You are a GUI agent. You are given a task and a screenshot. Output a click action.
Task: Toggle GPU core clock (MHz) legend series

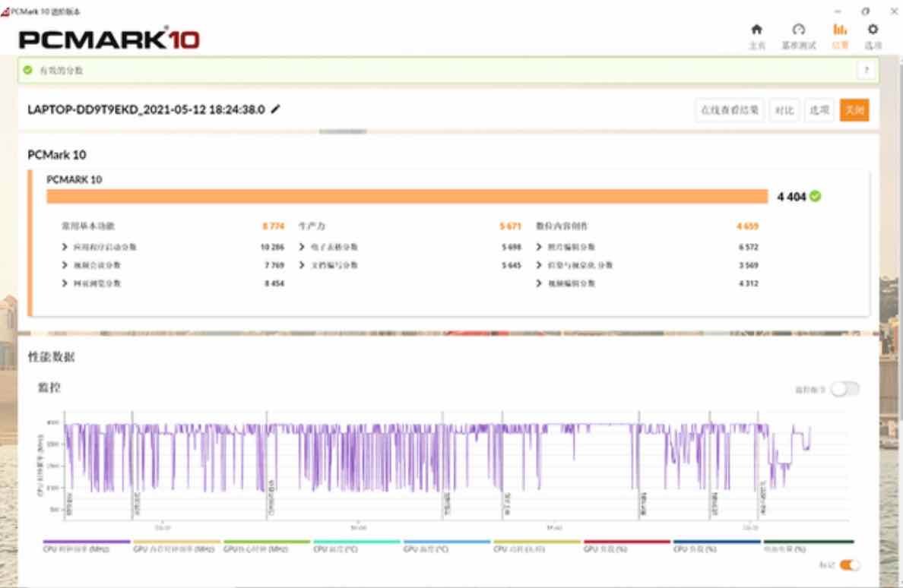pos(267,546)
